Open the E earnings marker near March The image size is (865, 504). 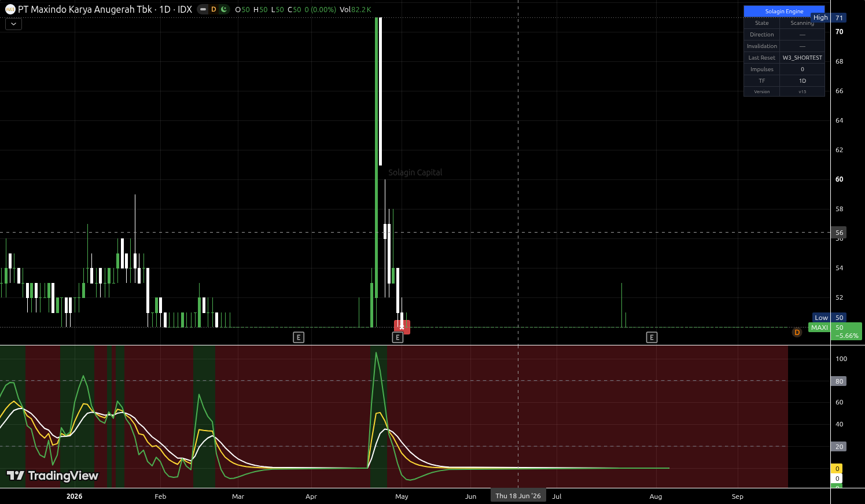[299, 337]
